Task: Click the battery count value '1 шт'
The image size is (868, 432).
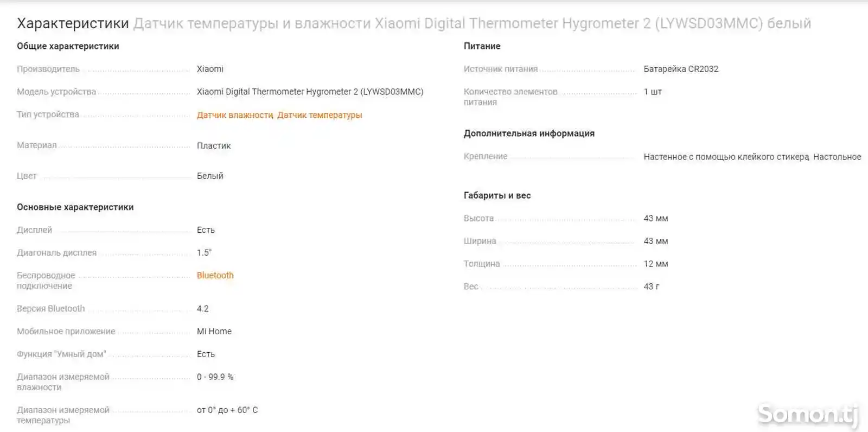Action: 653,92
